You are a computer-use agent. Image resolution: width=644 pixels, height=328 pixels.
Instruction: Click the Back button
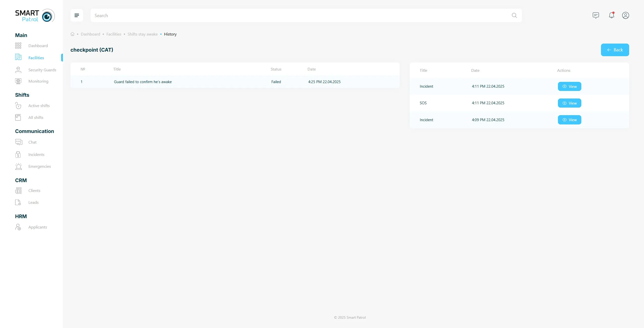coord(615,50)
